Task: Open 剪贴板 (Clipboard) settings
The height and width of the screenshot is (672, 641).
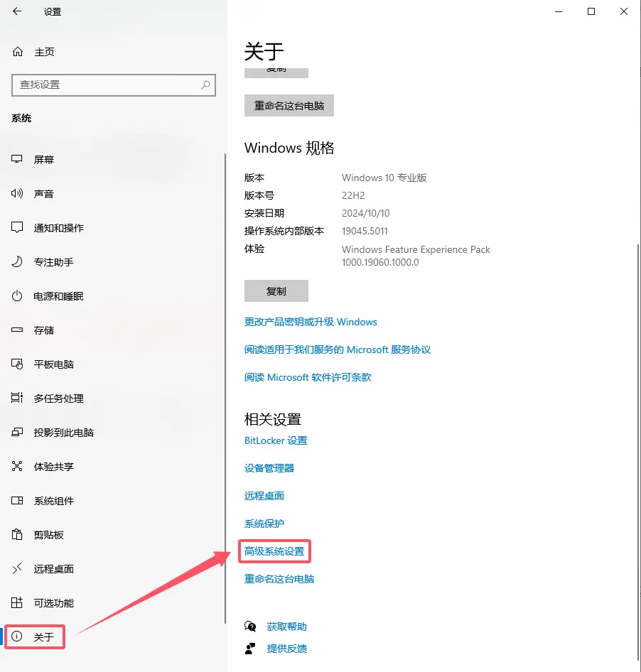Action: [46, 534]
